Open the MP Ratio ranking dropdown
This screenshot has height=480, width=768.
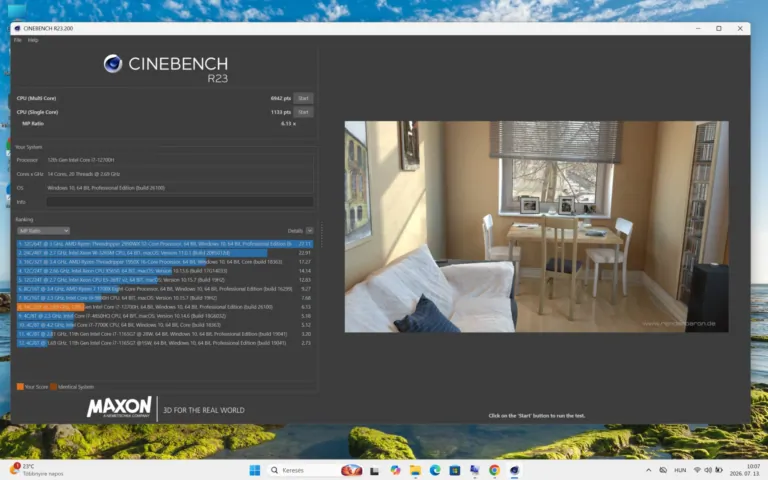click(43, 231)
